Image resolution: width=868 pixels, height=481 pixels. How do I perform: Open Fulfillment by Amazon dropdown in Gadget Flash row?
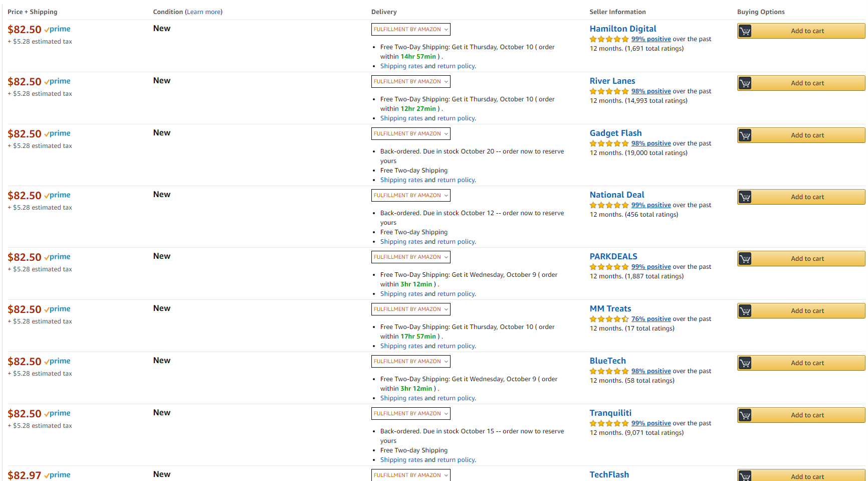point(410,134)
